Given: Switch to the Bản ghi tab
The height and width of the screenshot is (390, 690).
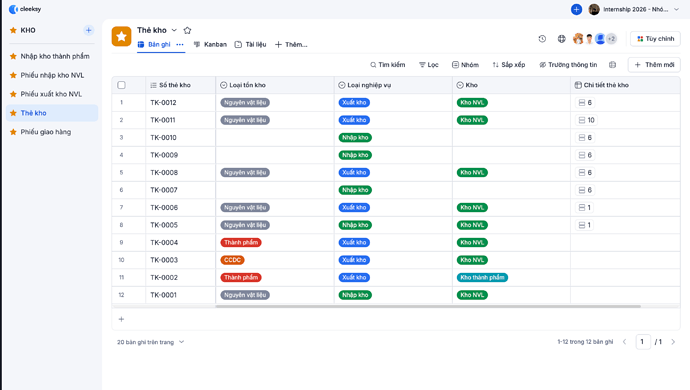Looking at the screenshot, I should (x=154, y=44).
